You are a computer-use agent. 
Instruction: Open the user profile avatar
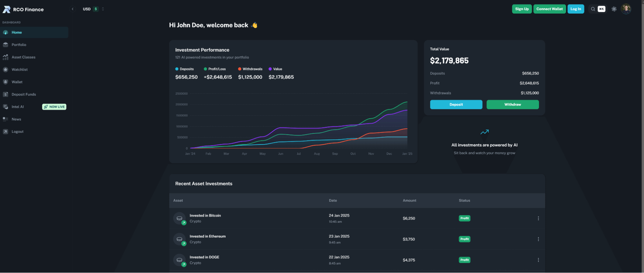coord(626,9)
